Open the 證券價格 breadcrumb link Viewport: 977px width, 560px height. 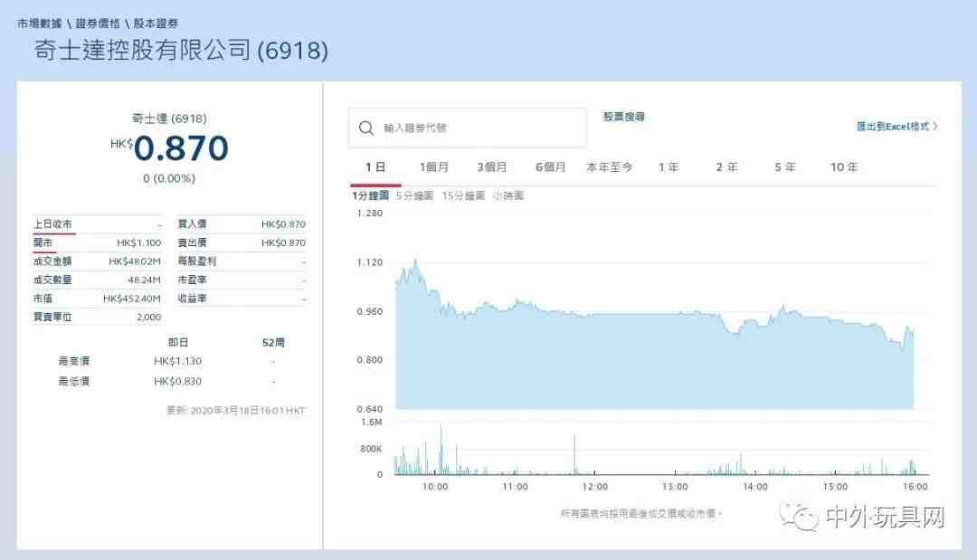(99, 24)
